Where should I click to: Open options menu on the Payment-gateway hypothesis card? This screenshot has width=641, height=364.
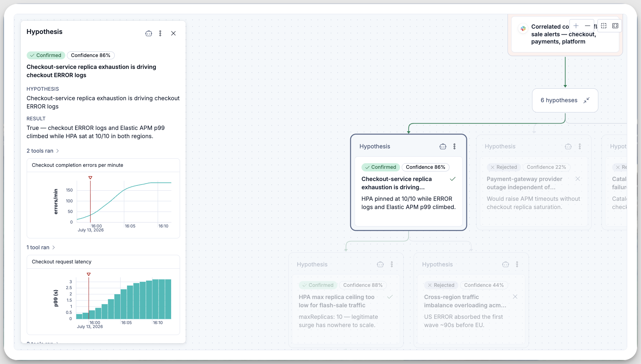580,146
